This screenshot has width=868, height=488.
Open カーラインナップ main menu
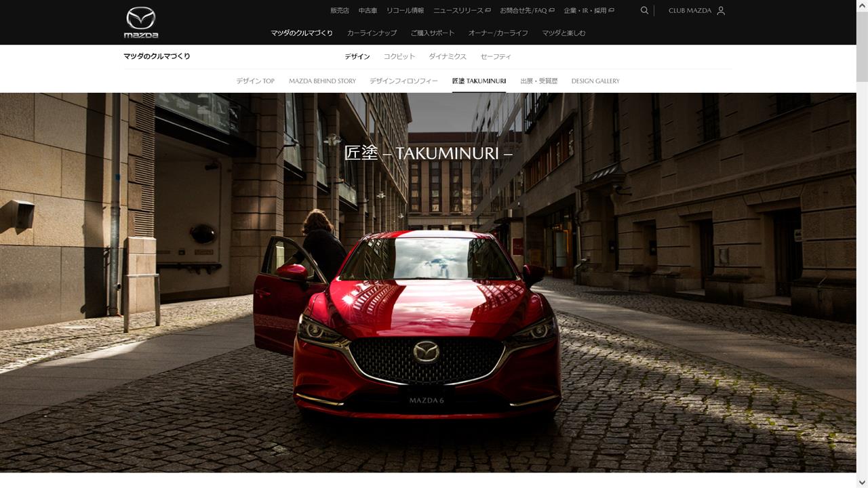coord(372,33)
